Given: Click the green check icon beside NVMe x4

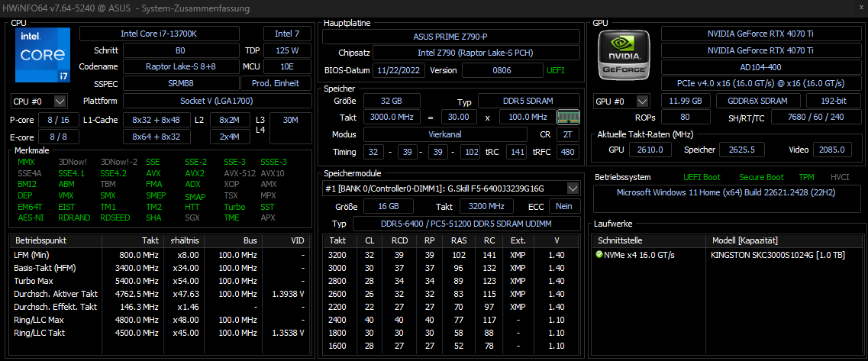Looking at the screenshot, I should pyautogui.click(x=599, y=255).
